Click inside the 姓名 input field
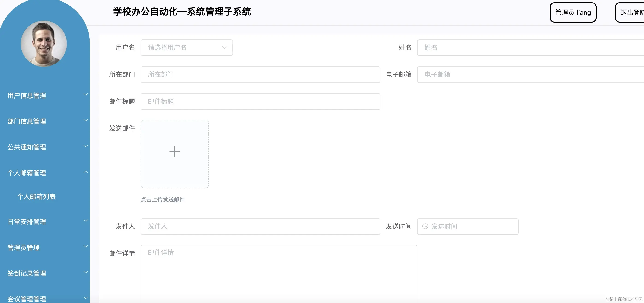 (525, 47)
